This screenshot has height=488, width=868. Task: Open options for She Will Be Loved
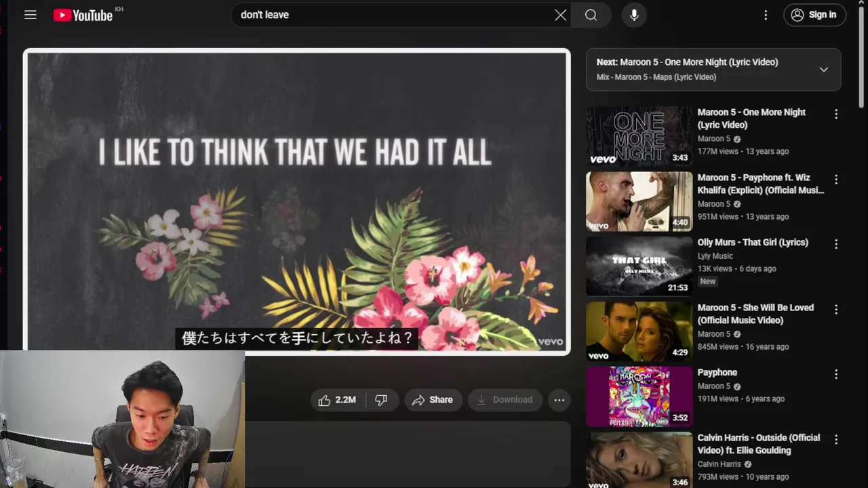click(836, 309)
